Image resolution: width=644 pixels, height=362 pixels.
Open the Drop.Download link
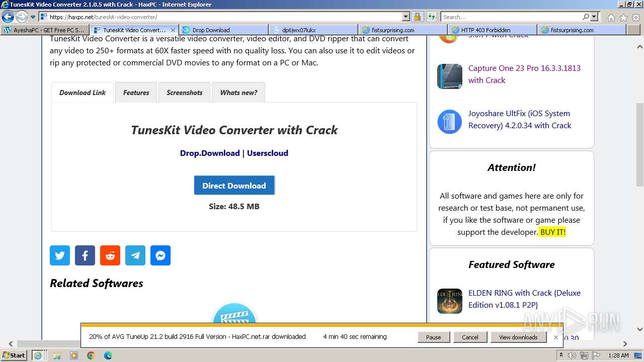click(x=210, y=153)
